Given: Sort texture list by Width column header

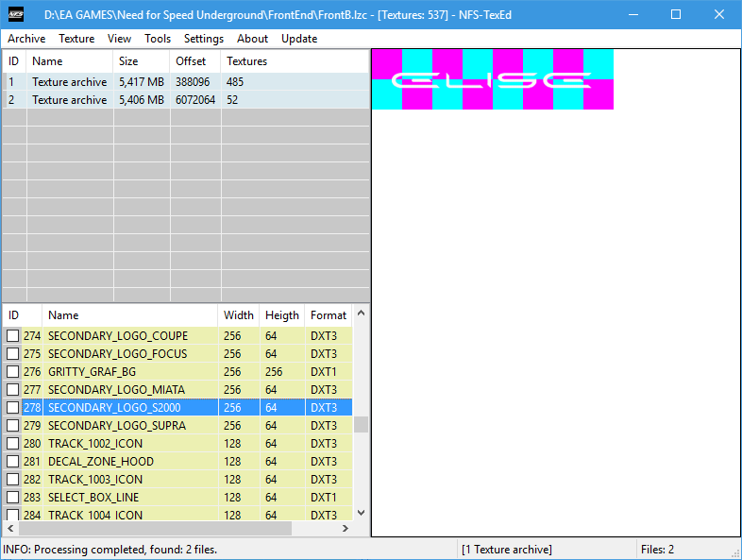Looking at the screenshot, I should 239,315.
